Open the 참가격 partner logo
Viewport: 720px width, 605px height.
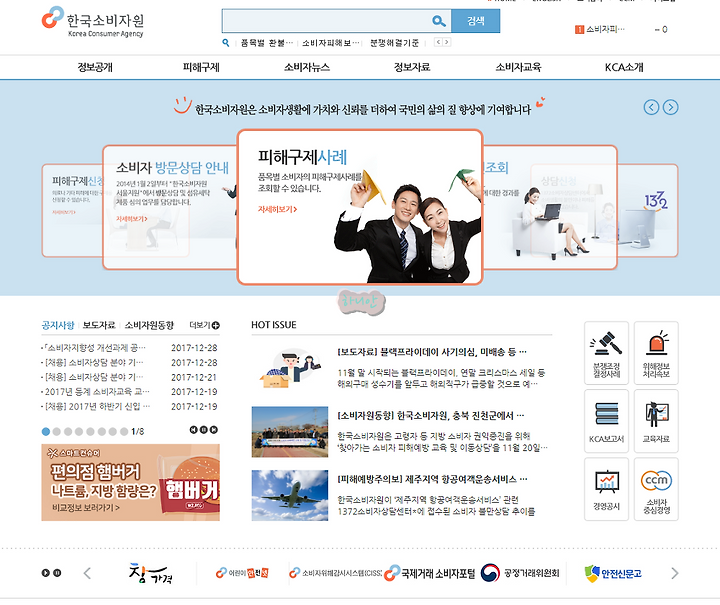(151, 573)
